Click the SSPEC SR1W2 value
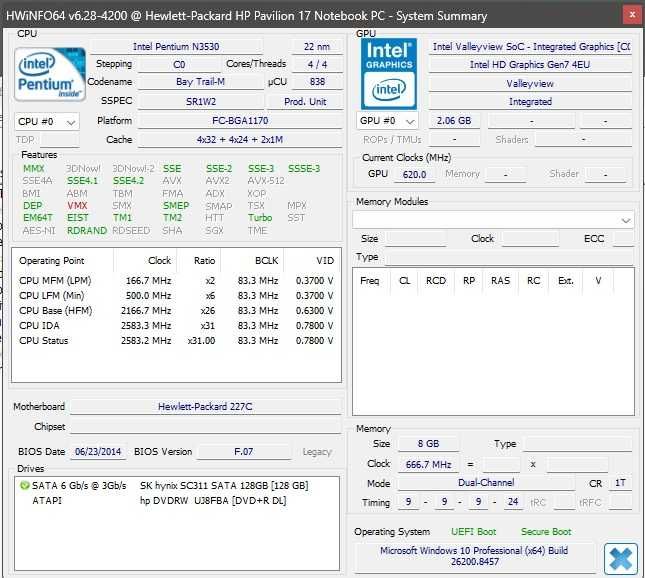This screenshot has width=645, height=578. click(201, 101)
